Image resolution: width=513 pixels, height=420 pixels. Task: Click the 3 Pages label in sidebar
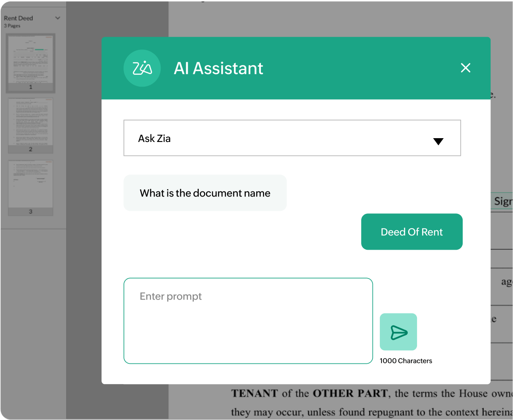(12, 26)
